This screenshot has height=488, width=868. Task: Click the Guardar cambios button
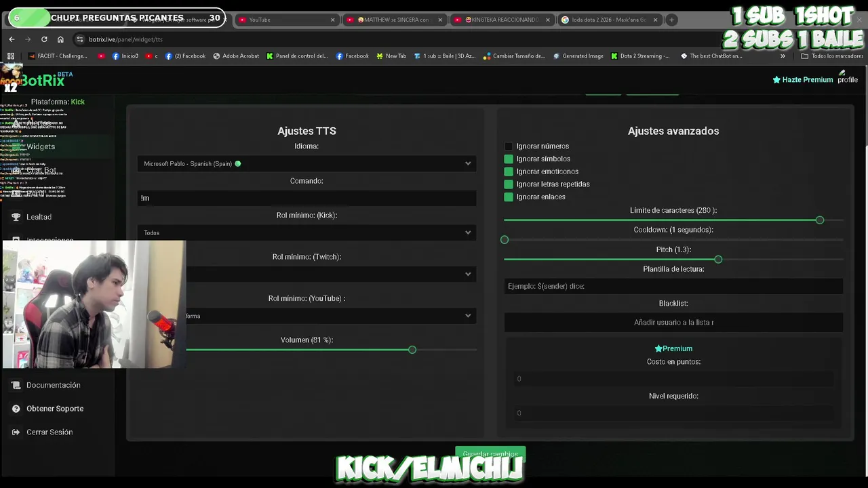click(x=490, y=454)
